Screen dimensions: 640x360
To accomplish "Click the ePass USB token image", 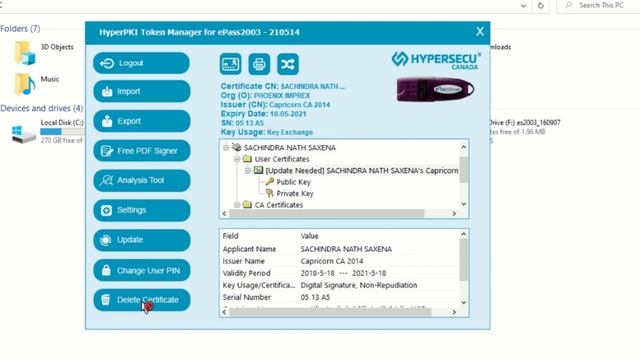I will [435, 89].
